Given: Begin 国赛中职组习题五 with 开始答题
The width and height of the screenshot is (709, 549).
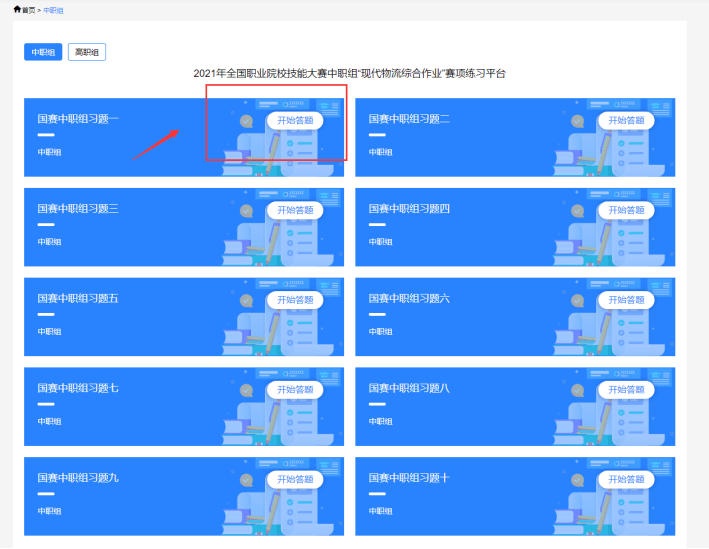Looking at the screenshot, I should (x=295, y=300).
